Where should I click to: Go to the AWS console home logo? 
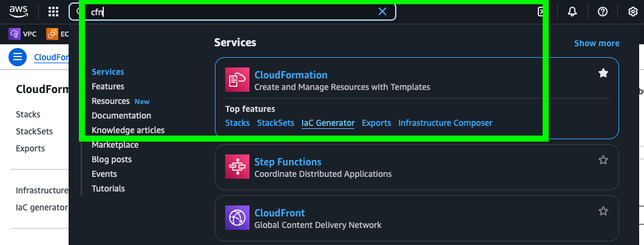(18, 11)
